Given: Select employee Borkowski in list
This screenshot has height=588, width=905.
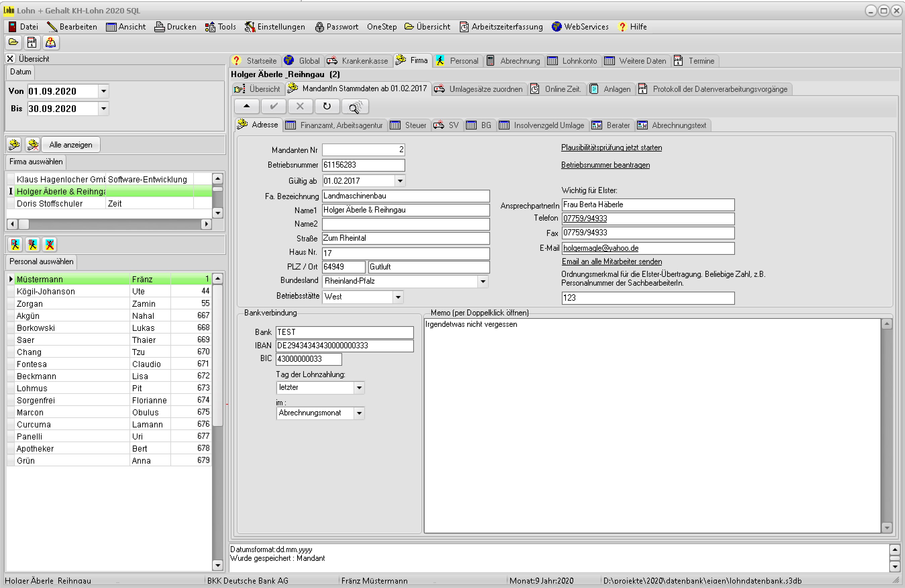Looking at the screenshot, I should click(x=109, y=328).
